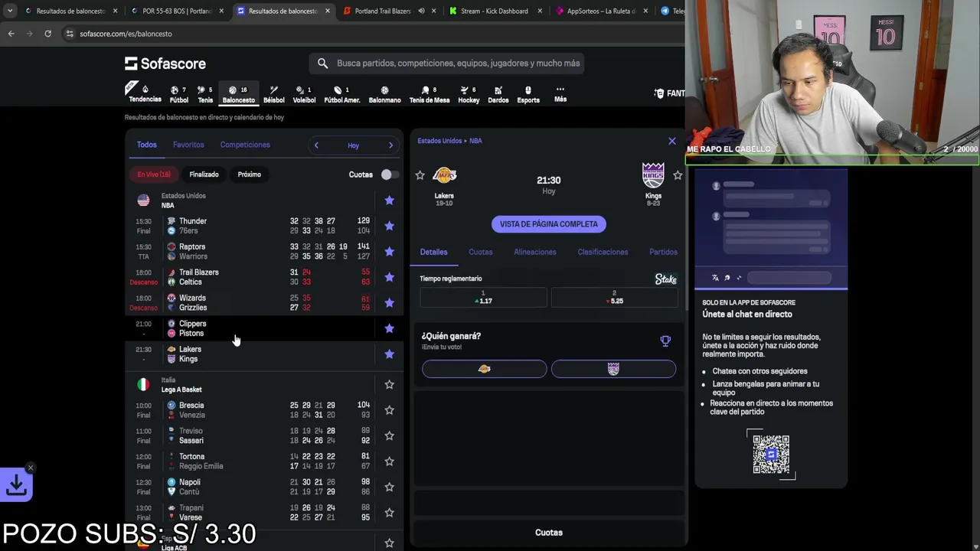Open Tendencias trending section

coord(145,94)
